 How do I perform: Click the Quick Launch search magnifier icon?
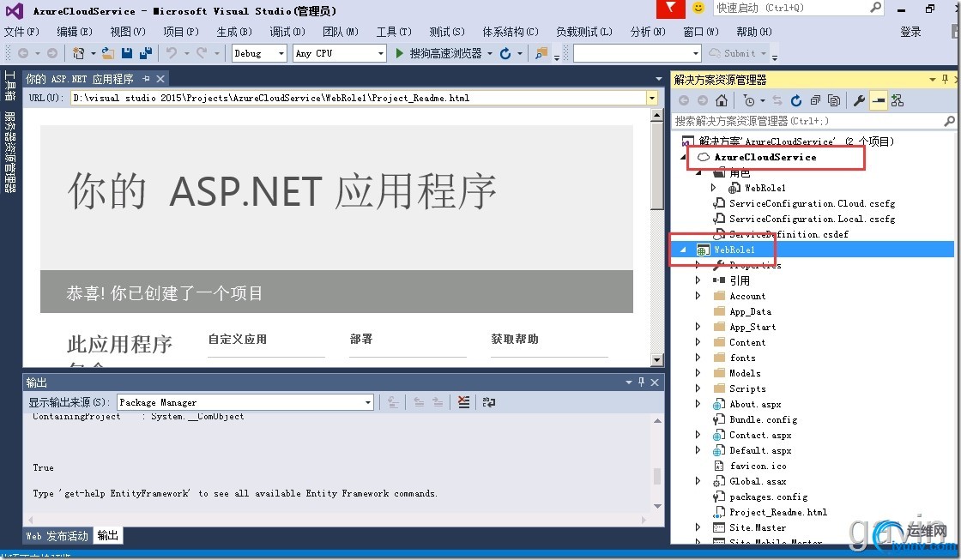[876, 8]
